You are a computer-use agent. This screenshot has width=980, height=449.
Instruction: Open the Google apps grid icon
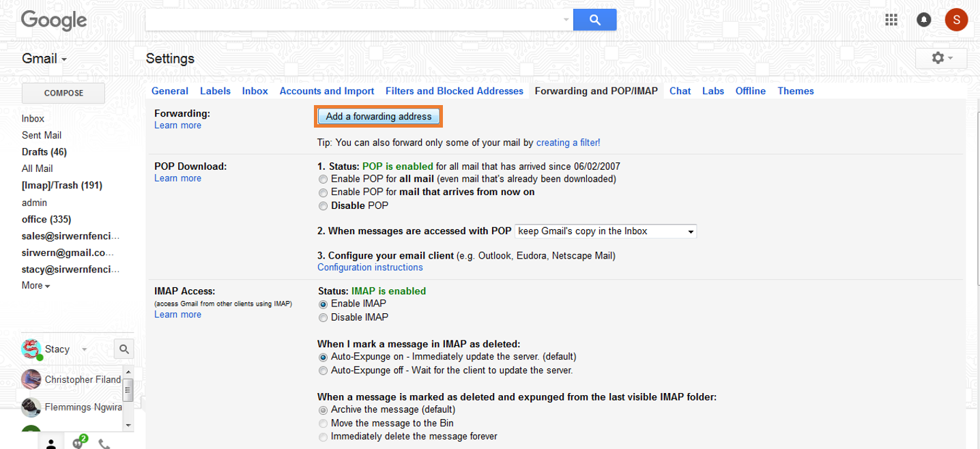[x=891, y=19]
